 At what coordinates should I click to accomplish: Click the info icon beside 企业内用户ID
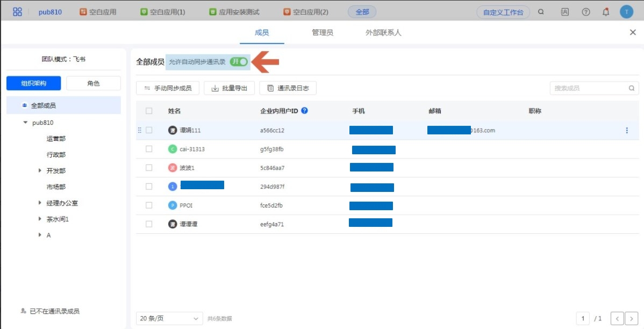[304, 111]
